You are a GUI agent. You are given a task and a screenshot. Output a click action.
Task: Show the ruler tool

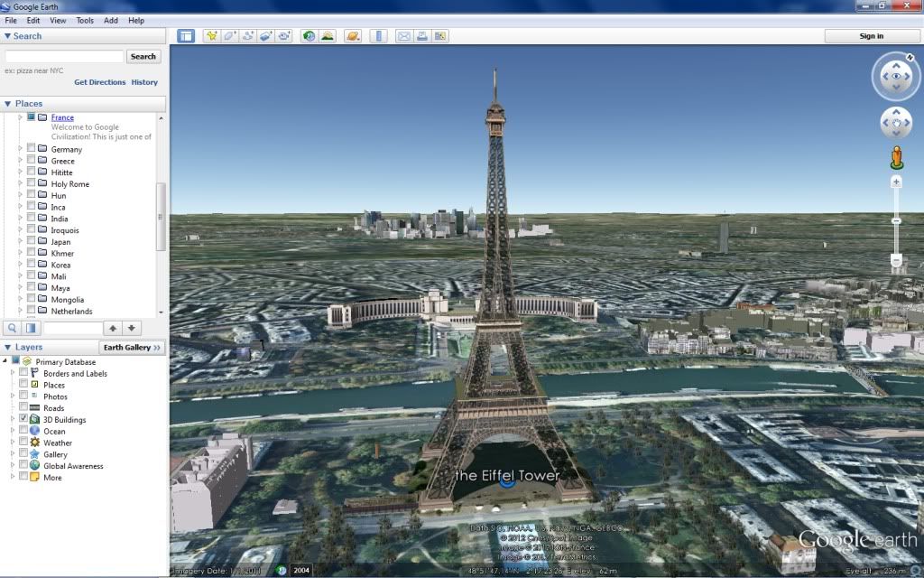coord(378,36)
